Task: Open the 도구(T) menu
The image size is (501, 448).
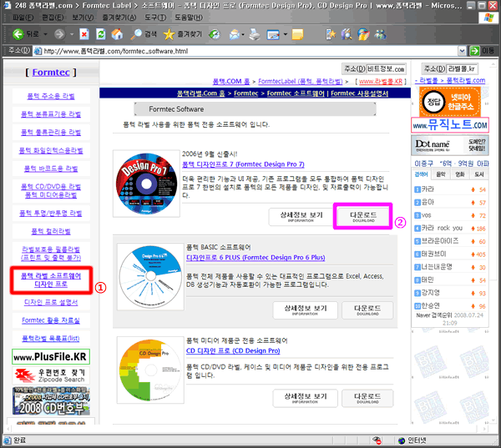Action: pos(154,17)
